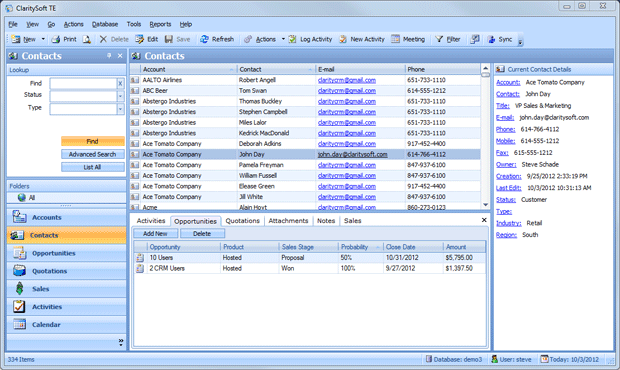Click New Activity in the toolbar
Image resolution: width=620 pixels, height=370 pixels.
pos(361,39)
